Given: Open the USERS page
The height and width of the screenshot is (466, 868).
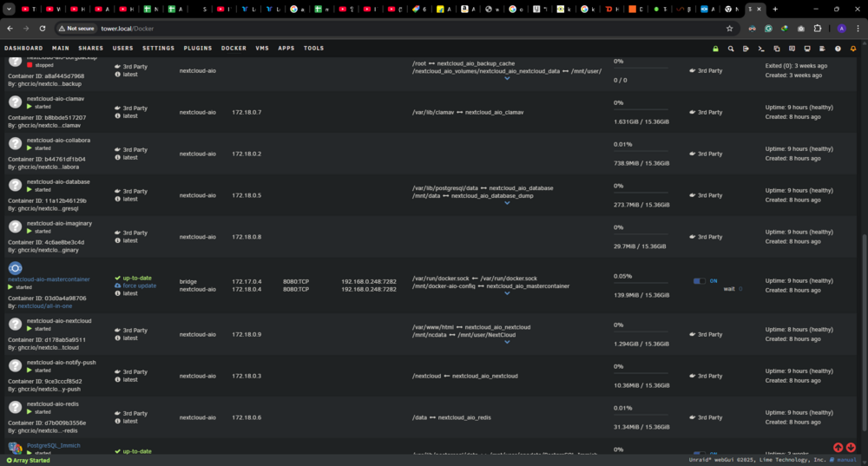Looking at the screenshot, I should click(x=123, y=49).
